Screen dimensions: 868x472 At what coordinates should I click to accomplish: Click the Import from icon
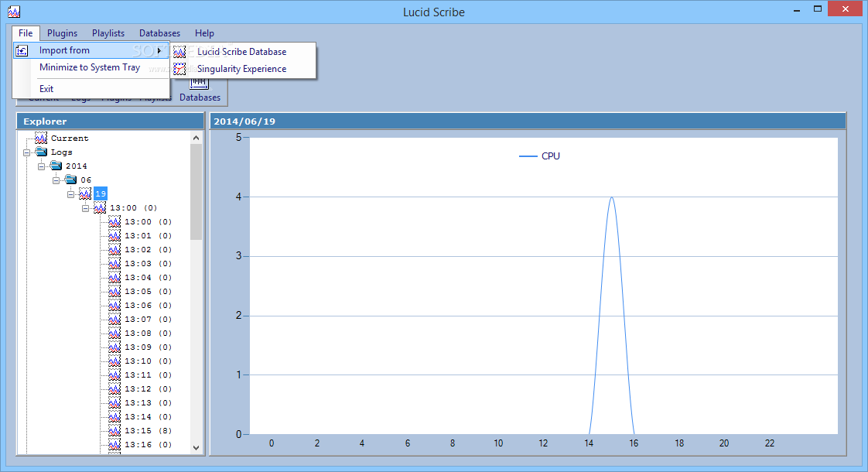[22, 50]
